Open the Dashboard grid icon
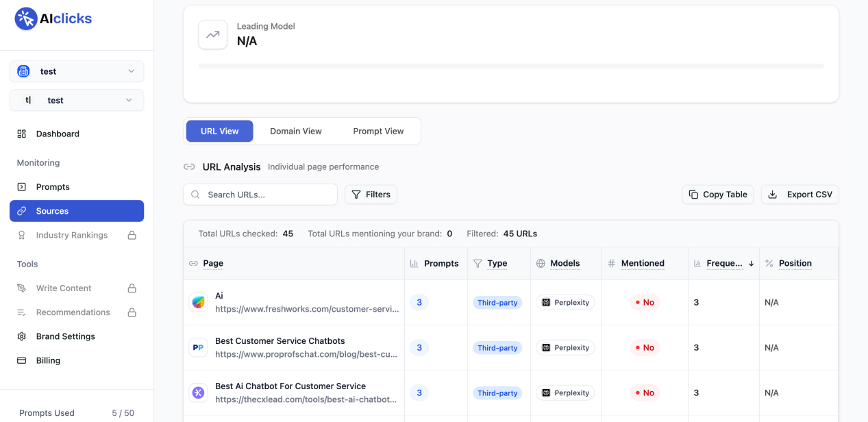The height and width of the screenshot is (422, 868). [x=22, y=134]
